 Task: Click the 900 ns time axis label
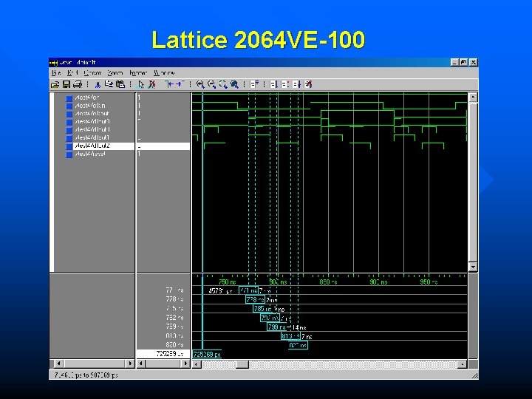[x=378, y=282]
